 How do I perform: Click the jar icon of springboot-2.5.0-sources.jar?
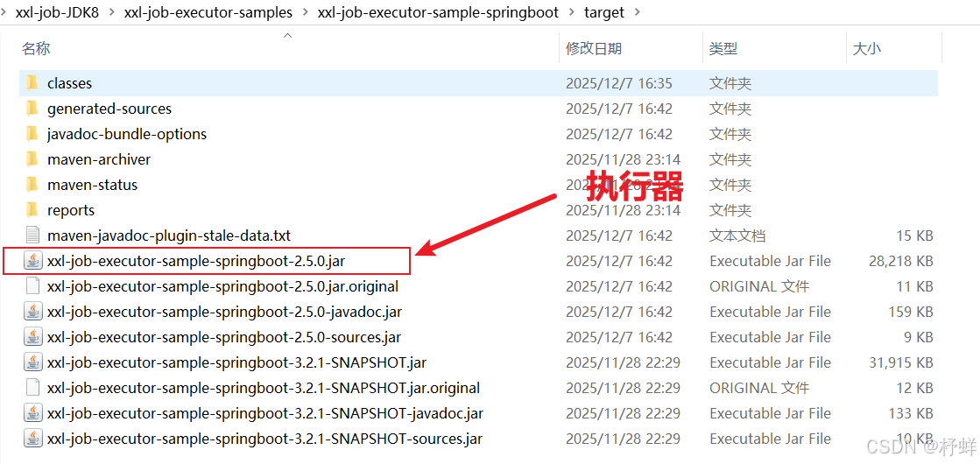[32, 337]
